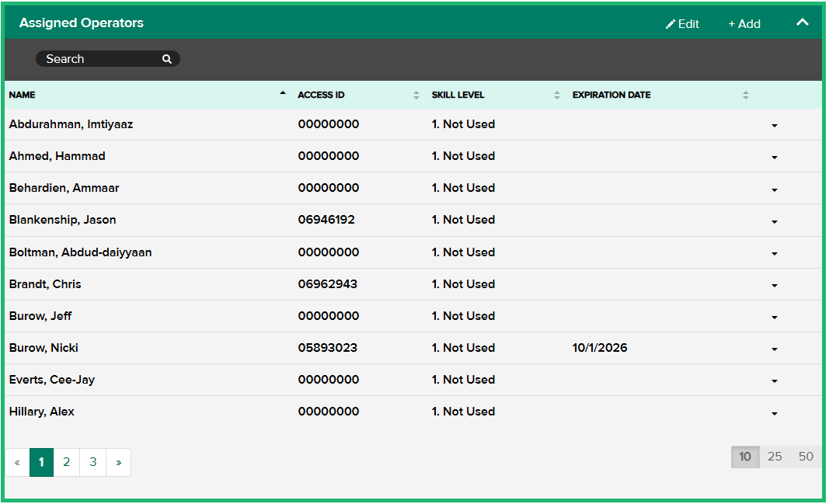This screenshot has height=504, width=829.
Task: Open row dropdown for Ahmed, Hammad
Action: tap(774, 158)
